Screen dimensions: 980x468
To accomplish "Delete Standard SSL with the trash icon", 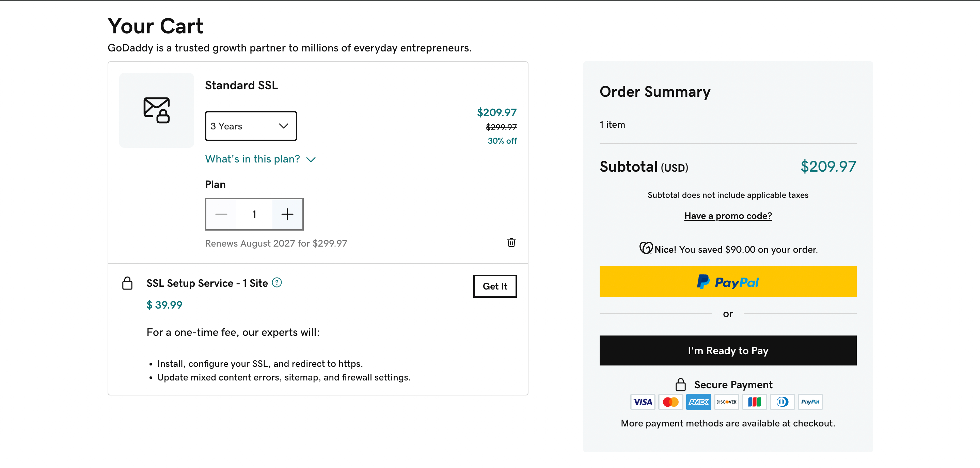I will pyautogui.click(x=511, y=243).
